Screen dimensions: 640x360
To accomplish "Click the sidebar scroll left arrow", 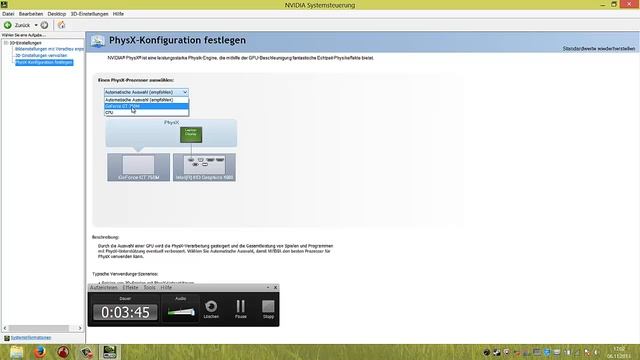I will tap(5, 328).
